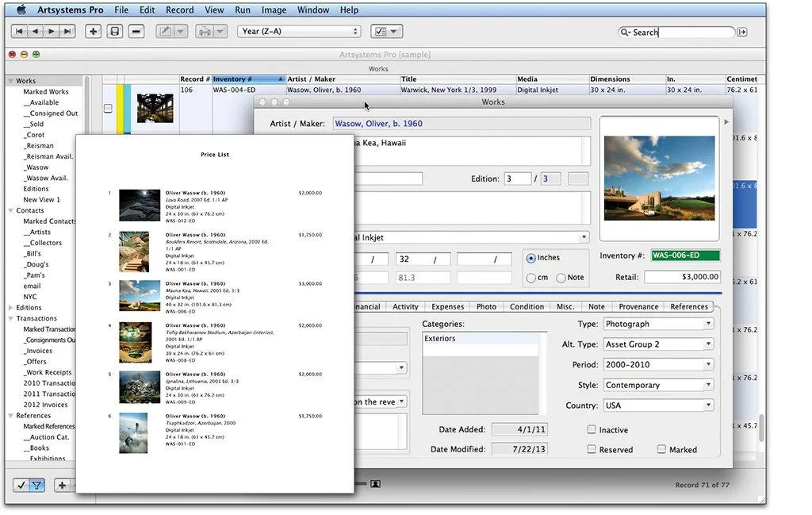Click the Retail price field
Image resolution: width=812 pixels, height=515 pixels.
click(682, 277)
